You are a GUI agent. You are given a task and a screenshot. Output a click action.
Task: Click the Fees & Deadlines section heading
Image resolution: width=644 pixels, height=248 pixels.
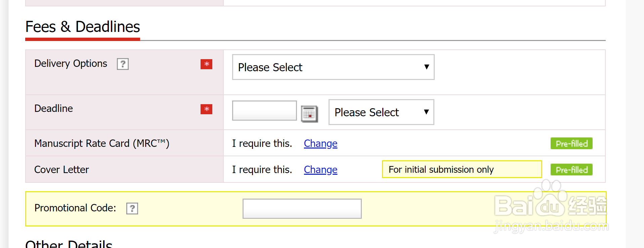[83, 27]
